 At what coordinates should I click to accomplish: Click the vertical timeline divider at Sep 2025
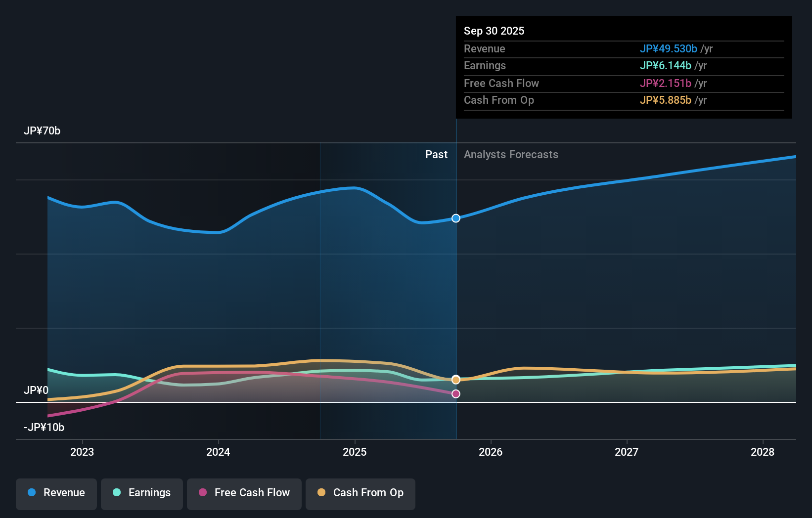(x=455, y=297)
